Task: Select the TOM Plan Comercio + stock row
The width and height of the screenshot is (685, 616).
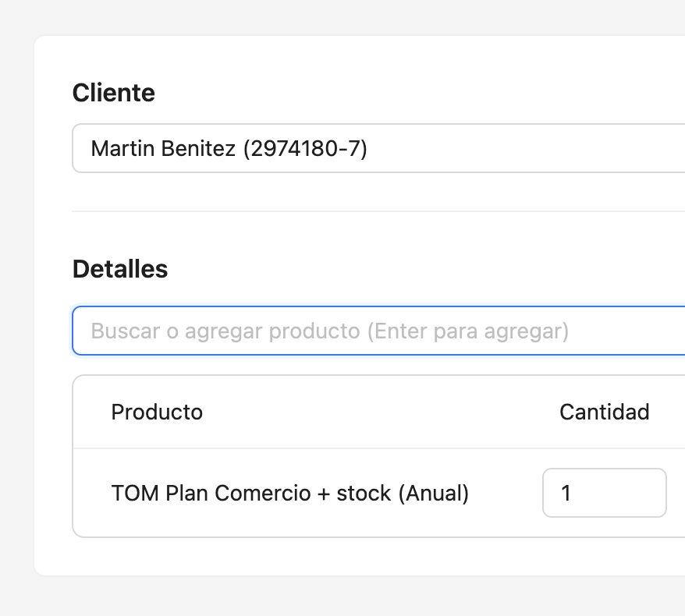Action: coord(289,494)
